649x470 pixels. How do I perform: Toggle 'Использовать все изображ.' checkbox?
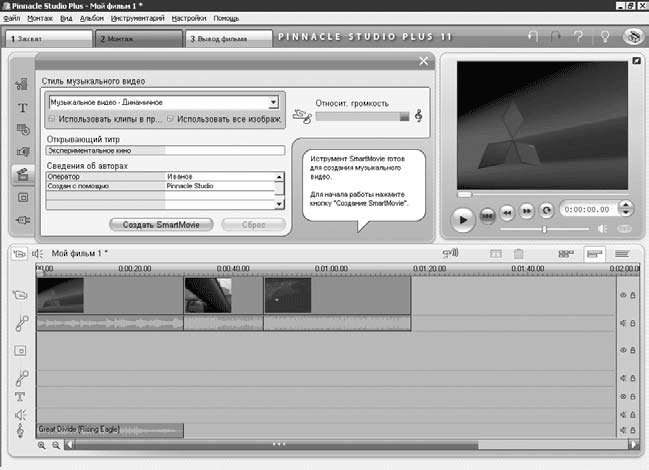(170, 119)
